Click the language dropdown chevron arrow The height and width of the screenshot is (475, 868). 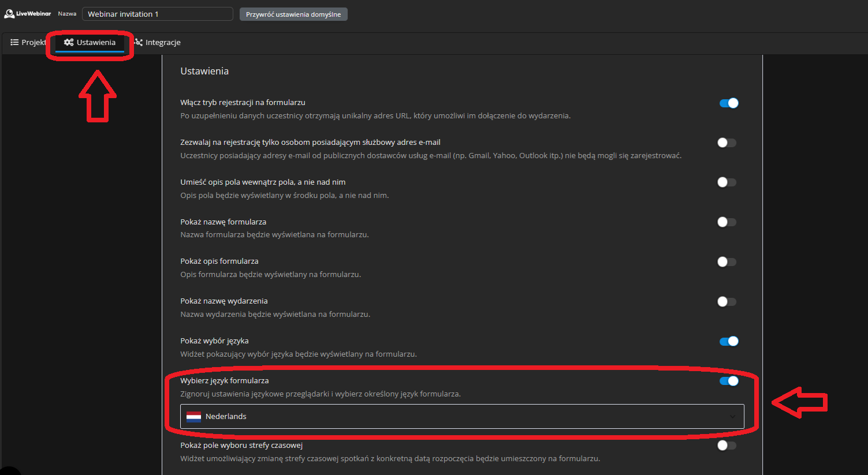pos(732,417)
